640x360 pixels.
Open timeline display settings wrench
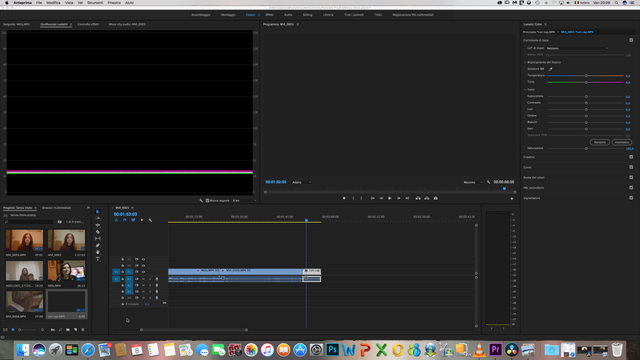(x=150, y=220)
